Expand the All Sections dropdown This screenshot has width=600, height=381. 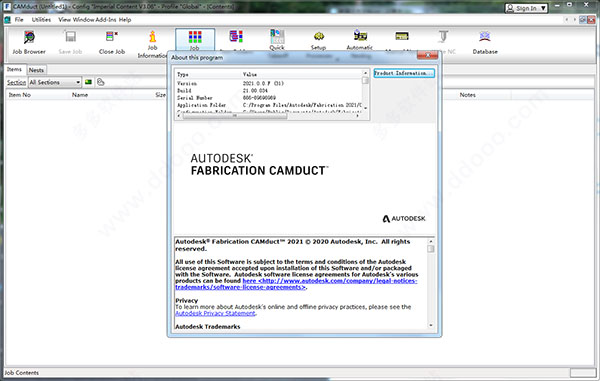(x=55, y=82)
